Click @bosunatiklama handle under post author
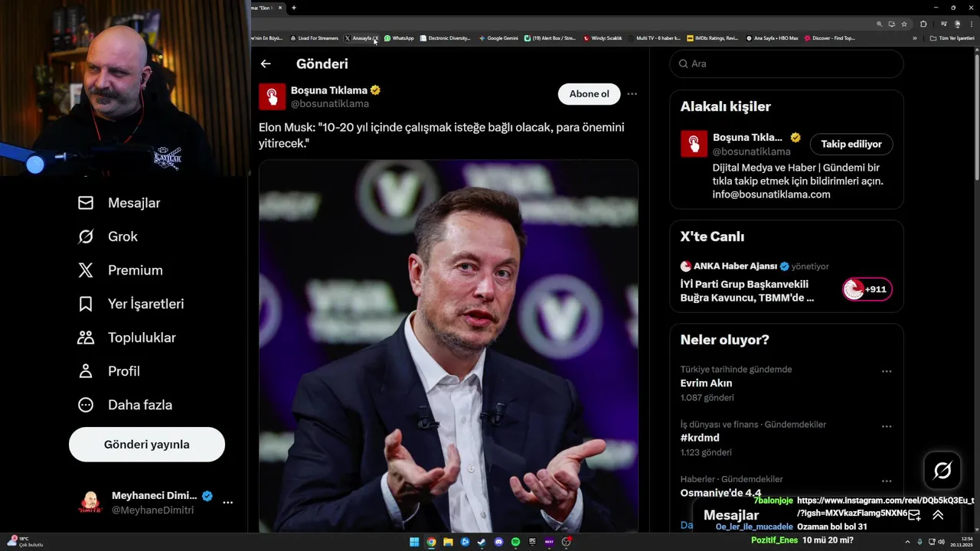The image size is (980, 551). pyautogui.click(x=330, y=103)
